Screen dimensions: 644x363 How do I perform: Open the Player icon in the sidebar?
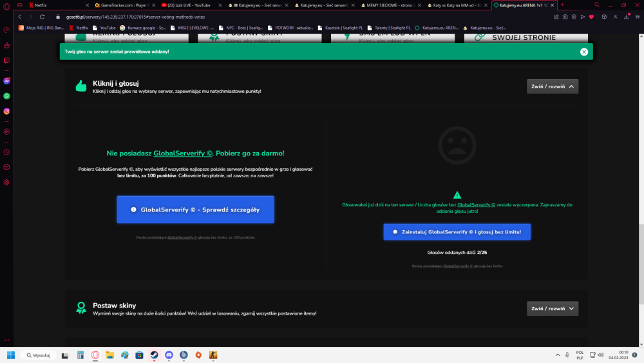pos(6,132)
